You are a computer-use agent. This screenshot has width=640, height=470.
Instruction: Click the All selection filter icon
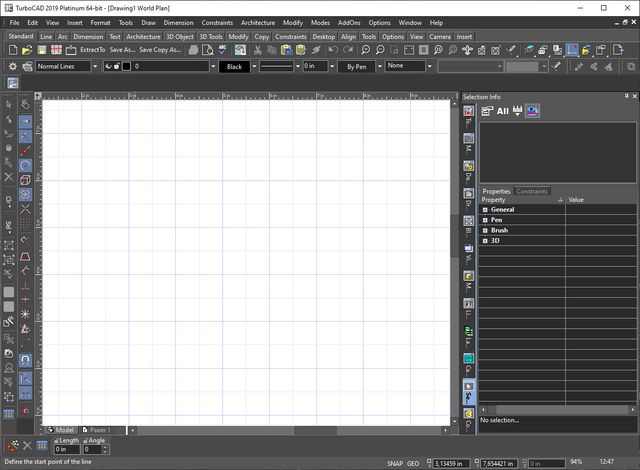(x=503, y=111)
